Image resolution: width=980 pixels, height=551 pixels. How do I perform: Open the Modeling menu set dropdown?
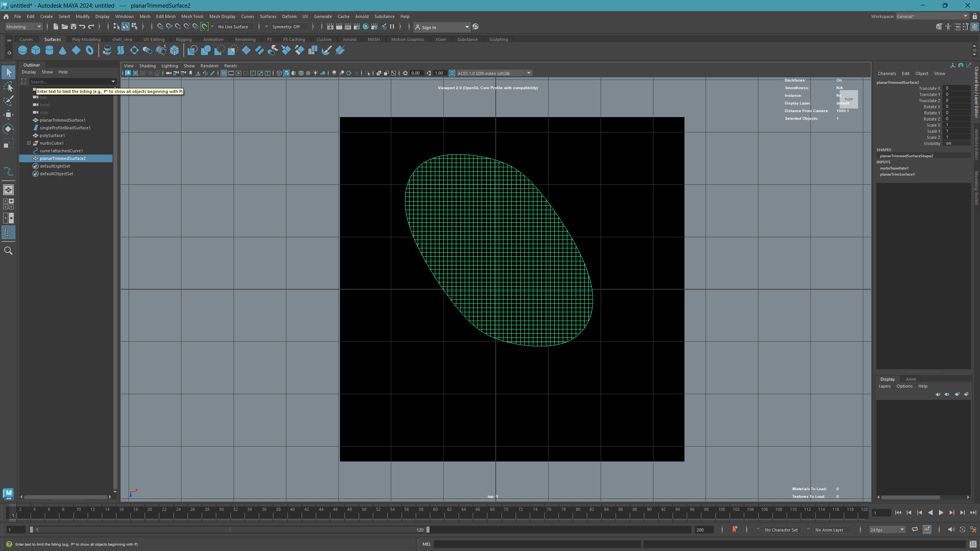coord(24,27)
